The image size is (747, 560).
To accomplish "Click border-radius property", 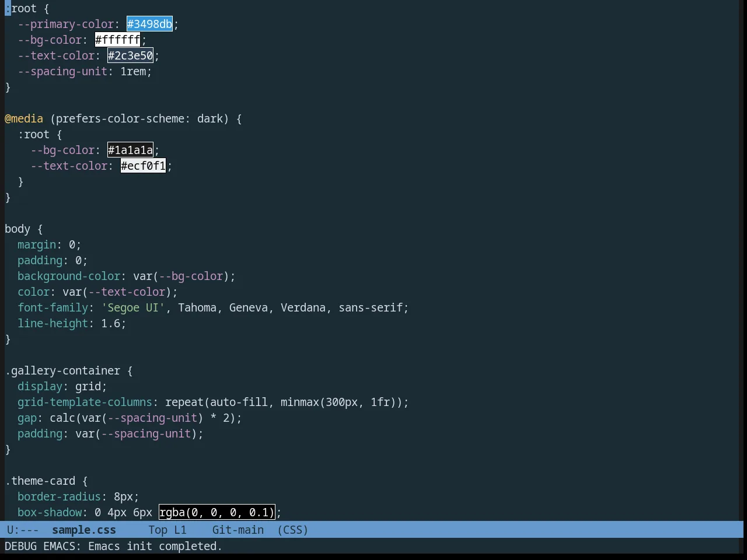I will pos(60,496).
